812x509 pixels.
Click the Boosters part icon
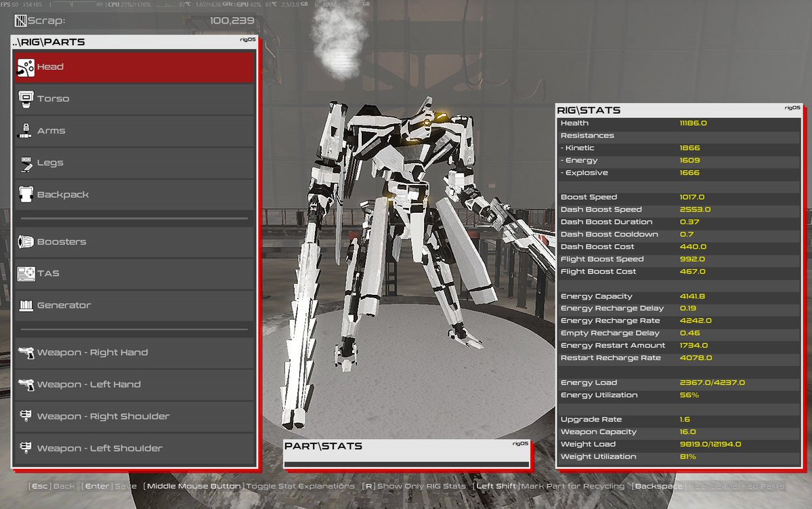click(x=25, y=241)
